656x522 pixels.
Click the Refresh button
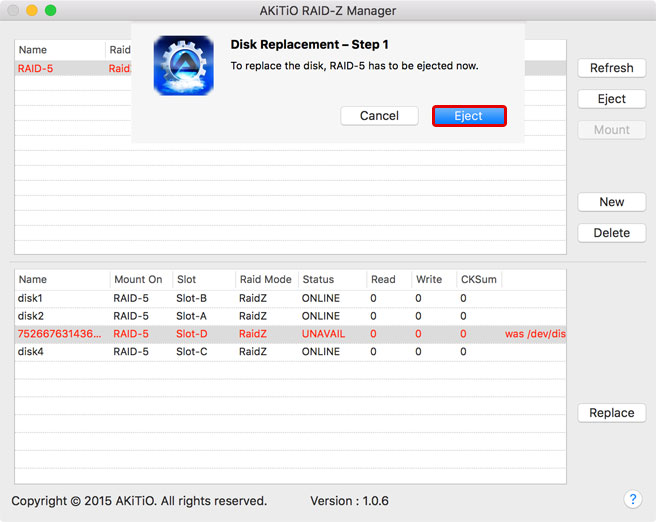(x=611, y=68)
